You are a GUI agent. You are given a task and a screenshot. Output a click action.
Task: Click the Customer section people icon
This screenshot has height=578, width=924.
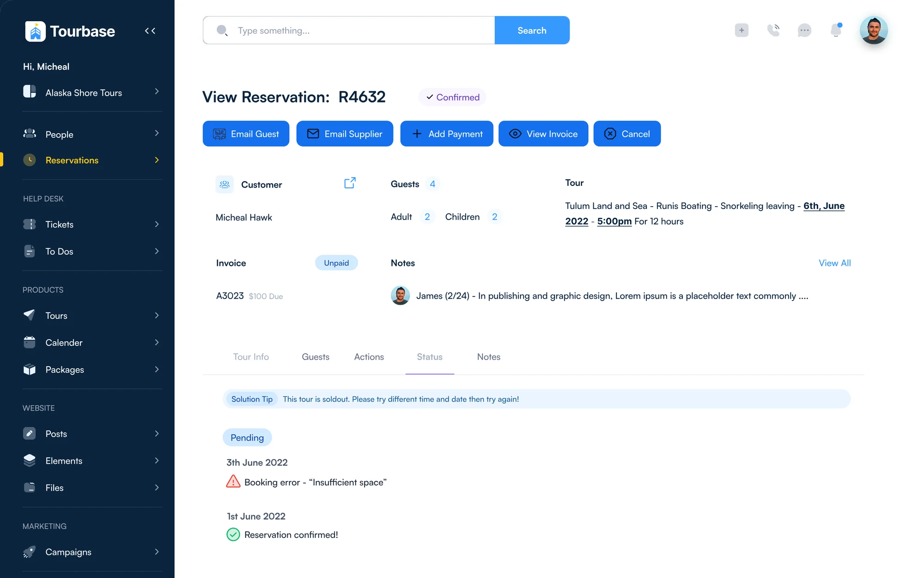225,184
